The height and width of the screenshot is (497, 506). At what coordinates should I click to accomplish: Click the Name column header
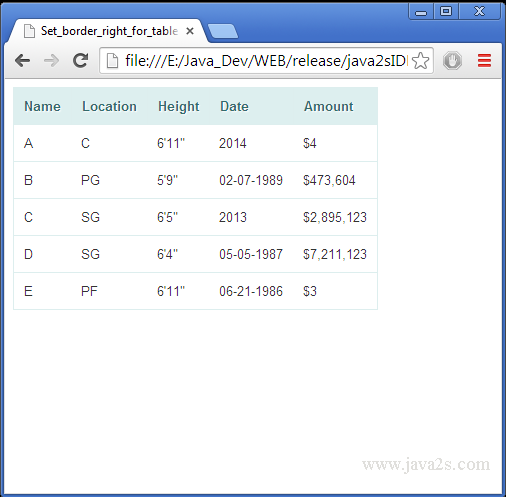[x=42, y=106]
